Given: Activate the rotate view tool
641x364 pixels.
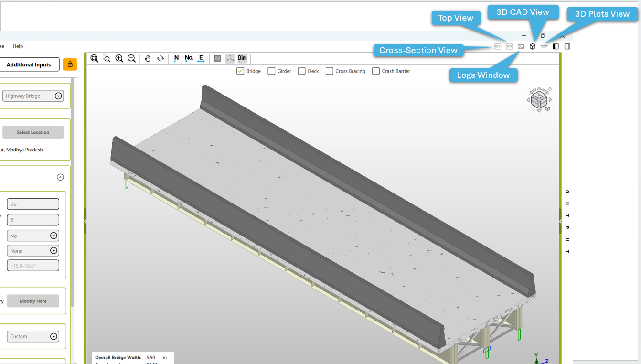Looking at the screenshot, I should (160, 58).
